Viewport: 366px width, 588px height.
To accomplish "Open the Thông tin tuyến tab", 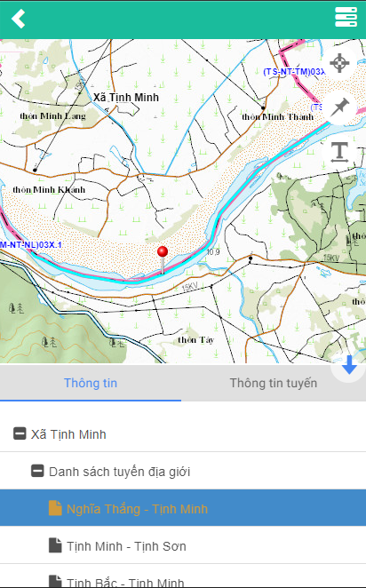I will click(274, 383).
